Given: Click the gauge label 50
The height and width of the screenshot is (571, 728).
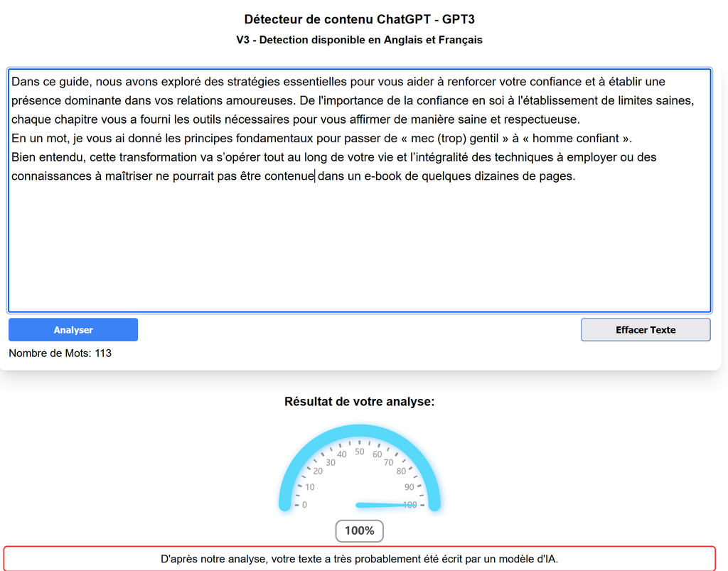Looking at the screenshot, I should pyautogui.click(x=359, y=452).
